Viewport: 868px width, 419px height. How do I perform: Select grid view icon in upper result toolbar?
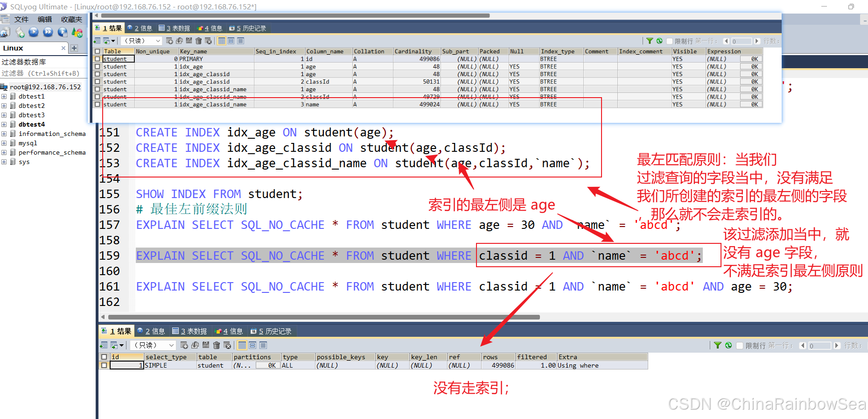(222, 41)
